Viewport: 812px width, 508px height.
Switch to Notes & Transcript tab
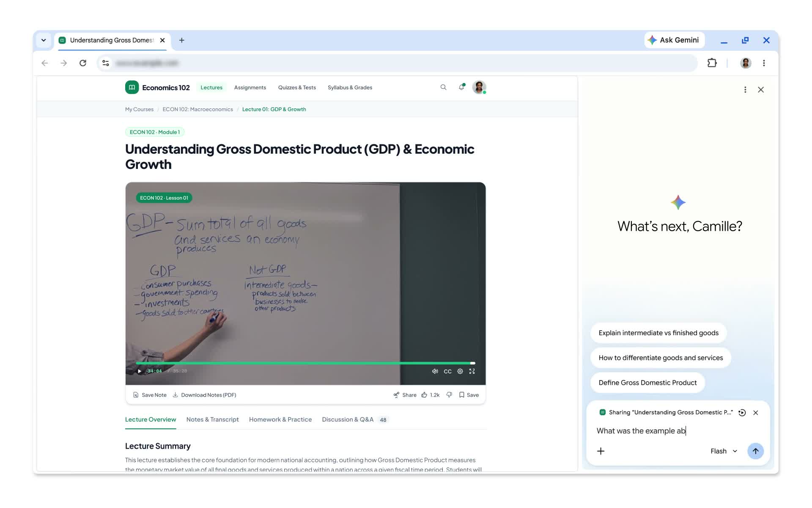pyautogui.click(x=212, y=420)
